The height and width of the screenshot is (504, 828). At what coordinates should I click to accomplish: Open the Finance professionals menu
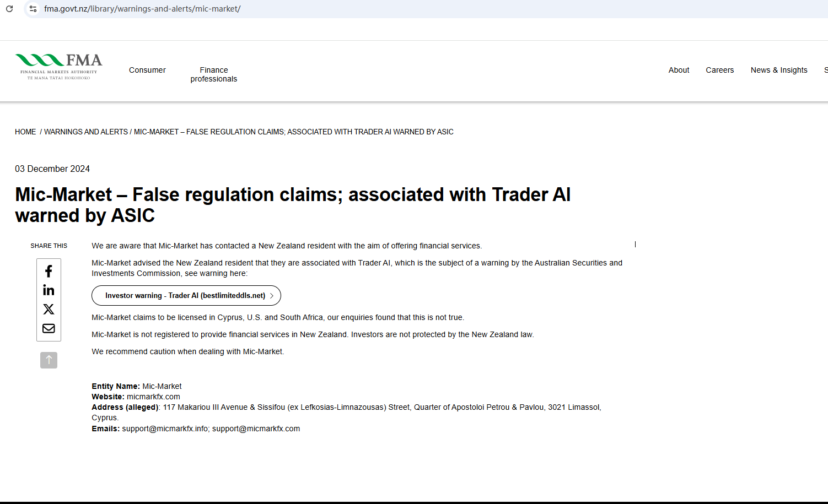(x=214, y=74)
